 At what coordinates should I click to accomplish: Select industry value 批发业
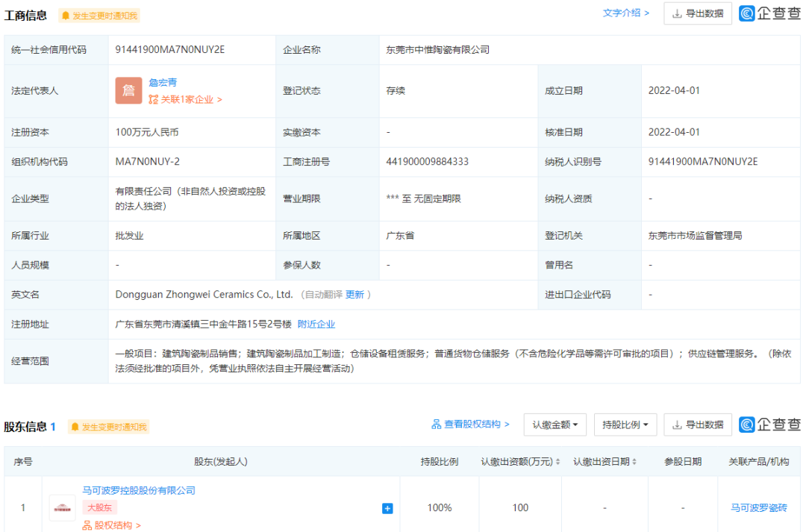[130, 236]
